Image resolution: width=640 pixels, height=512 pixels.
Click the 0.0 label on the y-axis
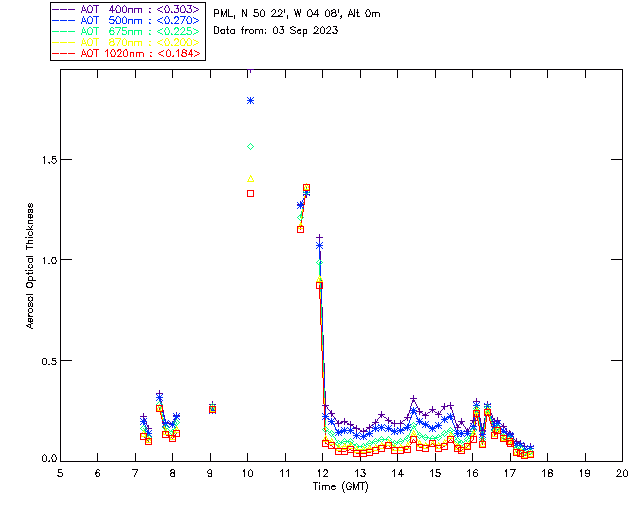49,458
